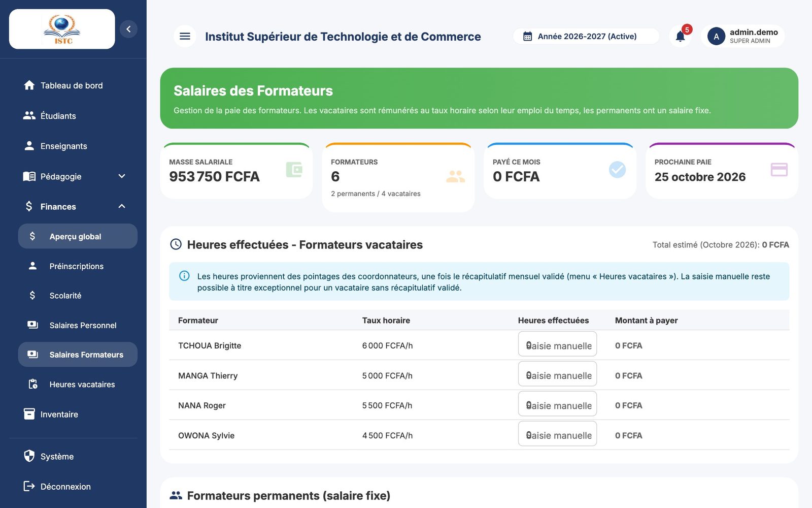Click the Heures vacataires clipboard icon
The width and height of the screenshot is (812, 508).
click(33, 384)
